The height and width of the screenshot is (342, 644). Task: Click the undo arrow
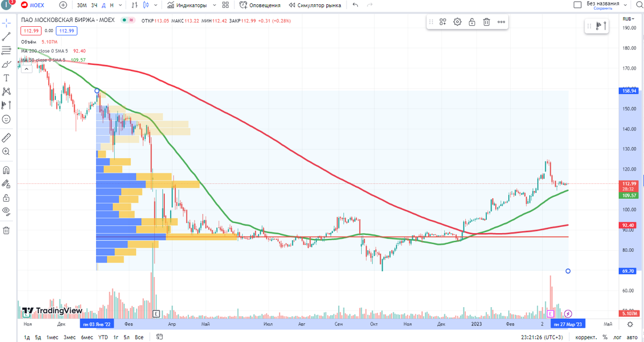pos(355,5)
